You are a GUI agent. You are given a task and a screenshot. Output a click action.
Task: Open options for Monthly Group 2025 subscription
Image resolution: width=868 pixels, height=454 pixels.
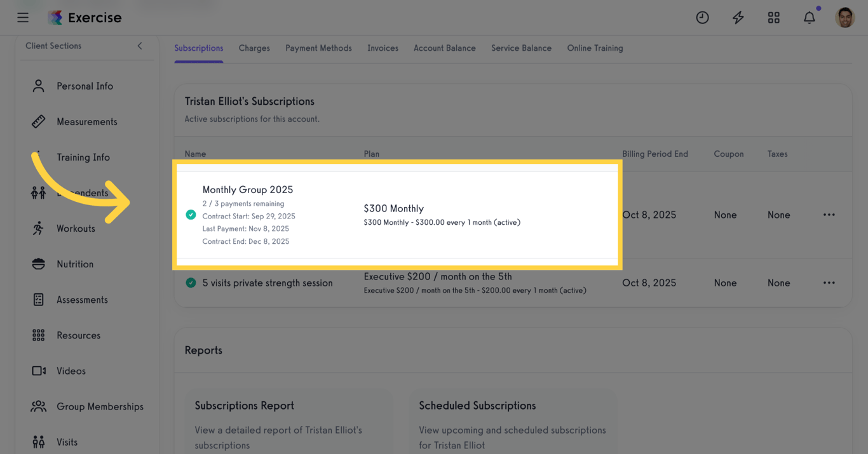coord(829,215)
